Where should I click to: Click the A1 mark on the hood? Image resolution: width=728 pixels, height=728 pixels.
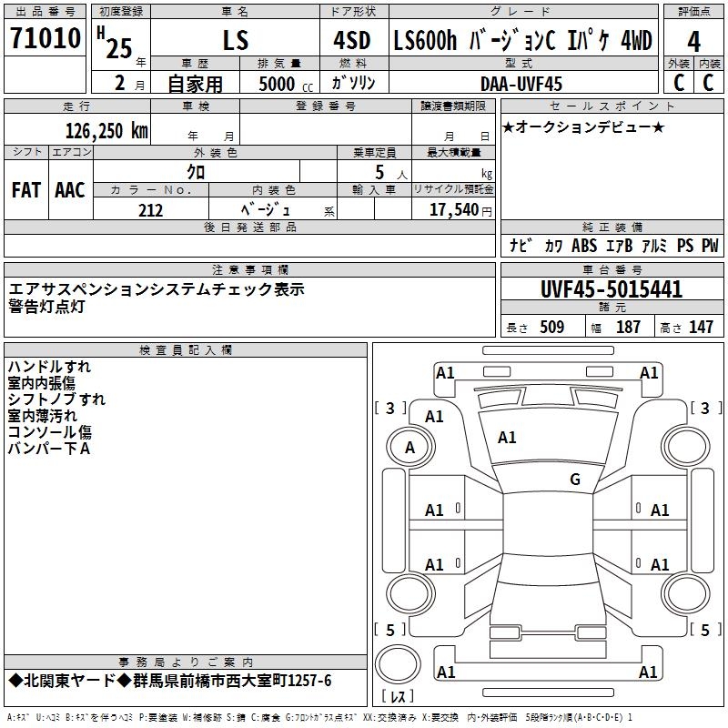[507, 438]
